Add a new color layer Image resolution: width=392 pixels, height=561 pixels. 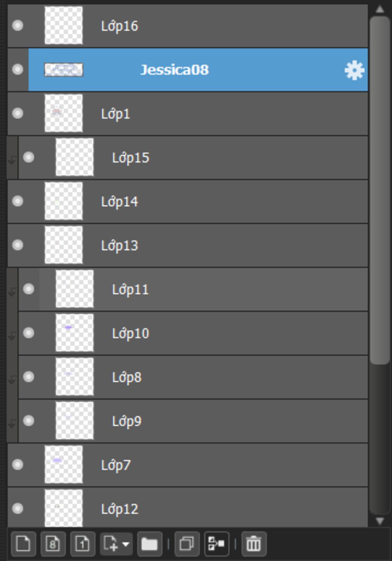[23, 543]
